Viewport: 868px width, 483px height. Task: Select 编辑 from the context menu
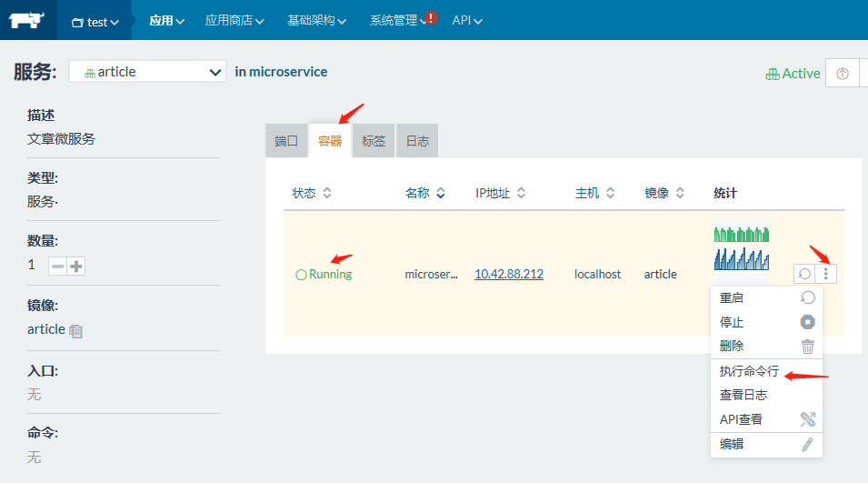click(767, 444)
